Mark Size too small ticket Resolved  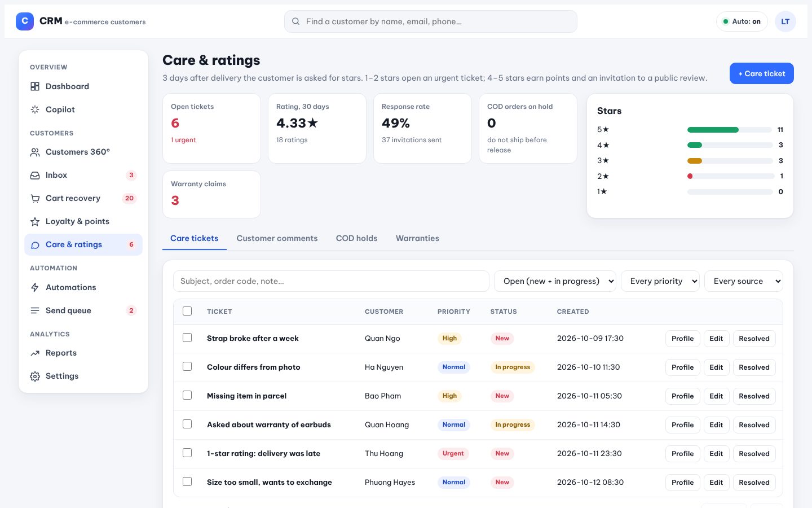tap(754, 483)
